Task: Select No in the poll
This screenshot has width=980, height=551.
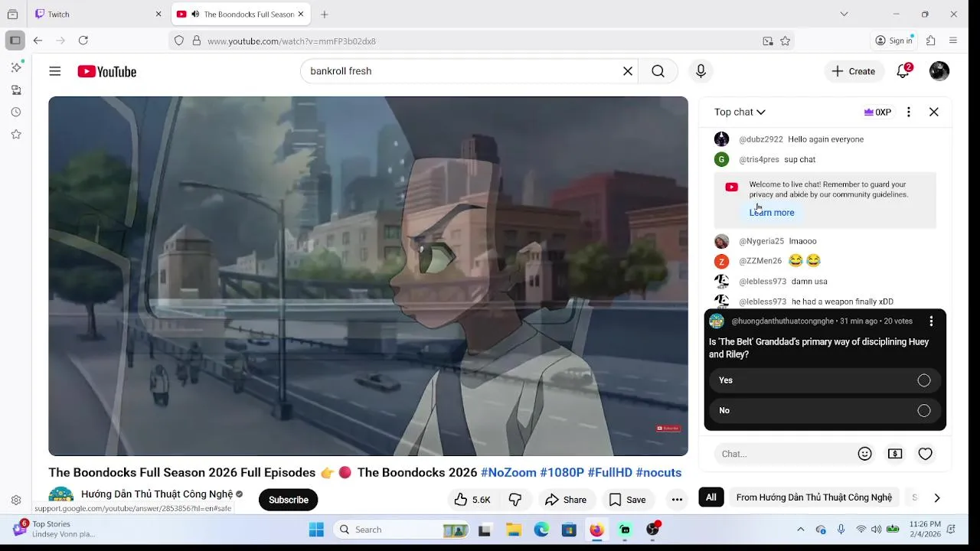Action: (825, 411)
